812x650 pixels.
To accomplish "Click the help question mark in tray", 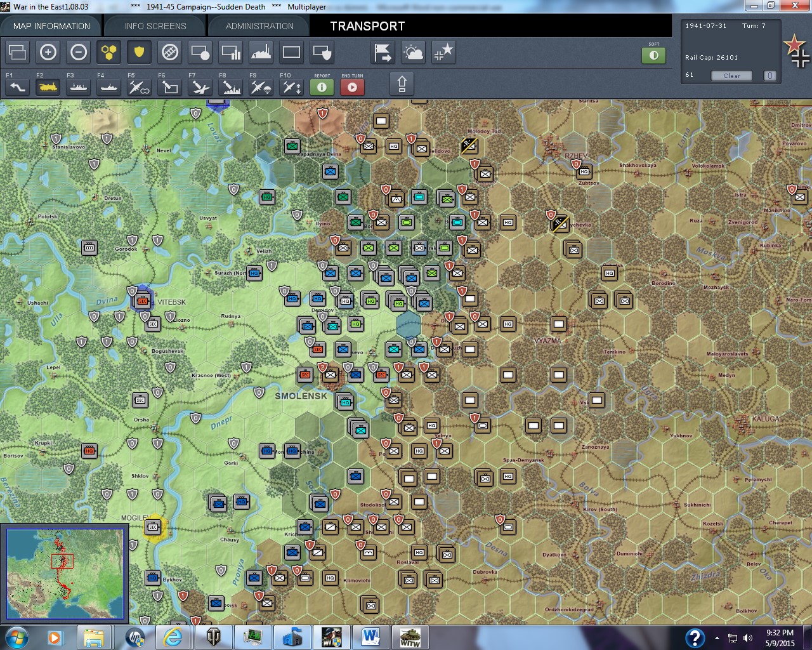I will click(695, 637).
